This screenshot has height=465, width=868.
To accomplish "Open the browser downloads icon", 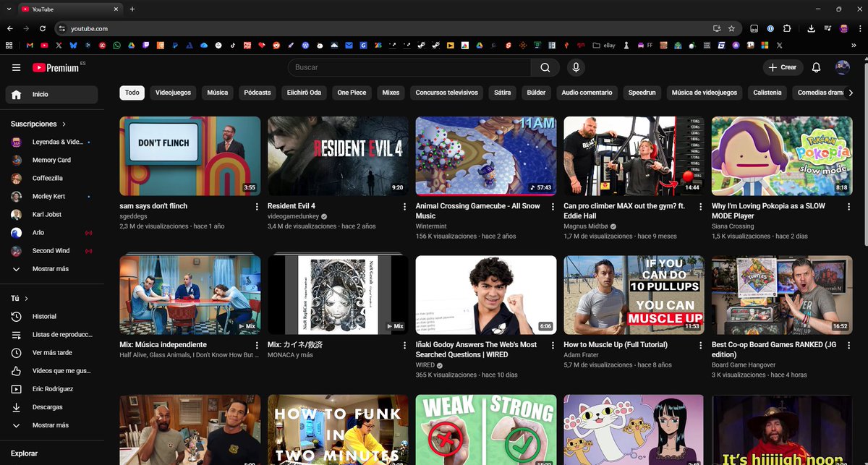I will point(811,28).
